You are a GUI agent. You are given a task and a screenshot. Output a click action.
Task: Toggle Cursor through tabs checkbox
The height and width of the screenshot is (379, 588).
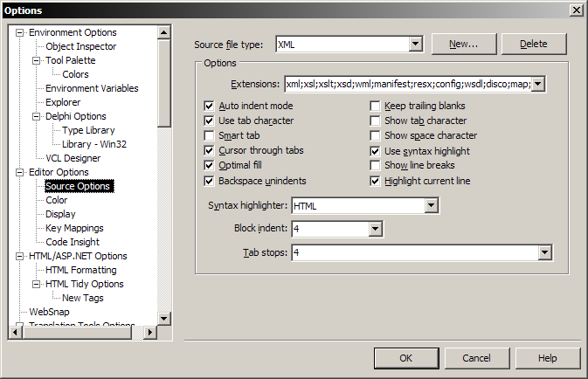(209, 151)
